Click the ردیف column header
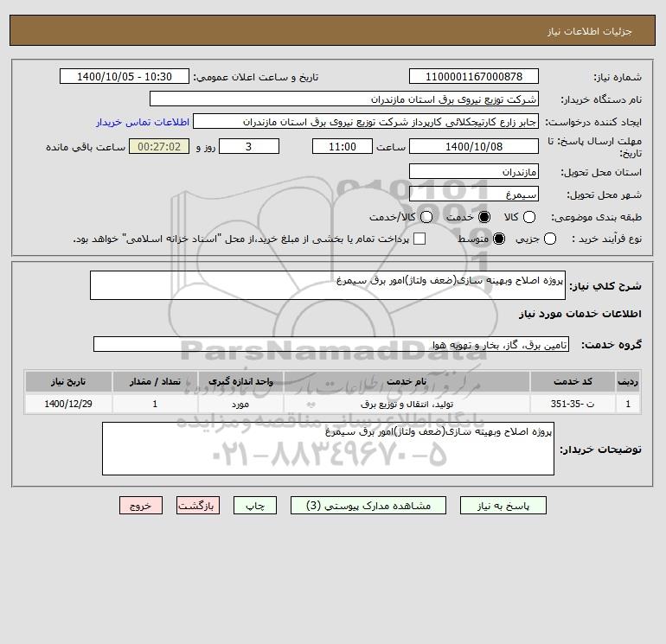Viewport: 666px width, 644px height. click(628, 381)
